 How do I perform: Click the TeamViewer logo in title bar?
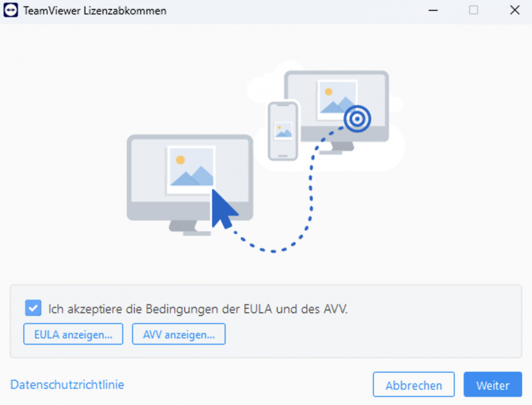[10, 10]
